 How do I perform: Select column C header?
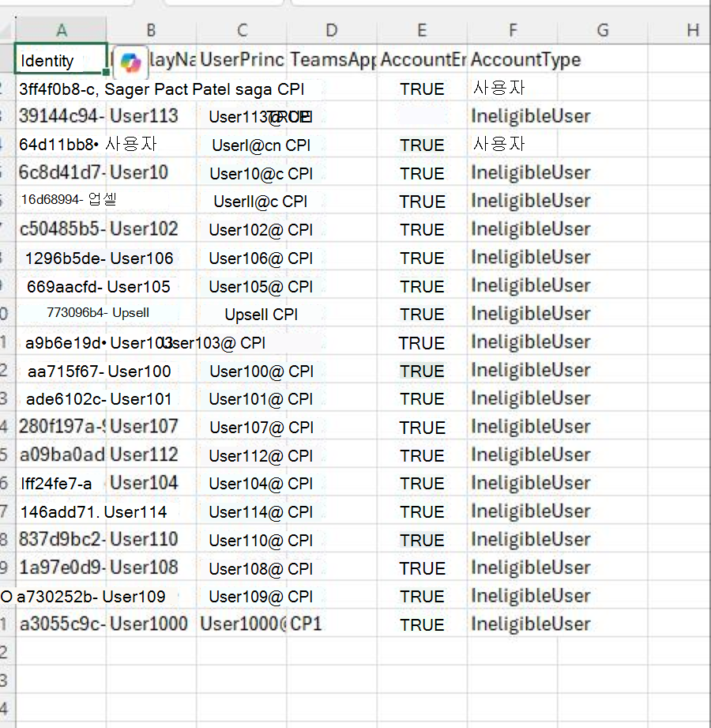(242, 30)
